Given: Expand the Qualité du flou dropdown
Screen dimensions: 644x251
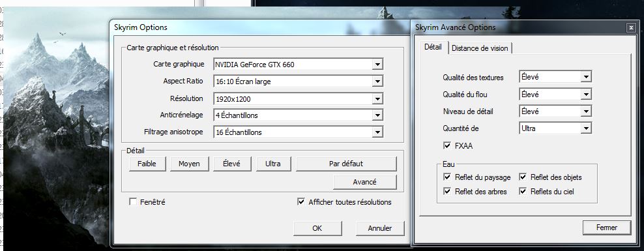Looking at the screenshot, I should tap(555, 94).
